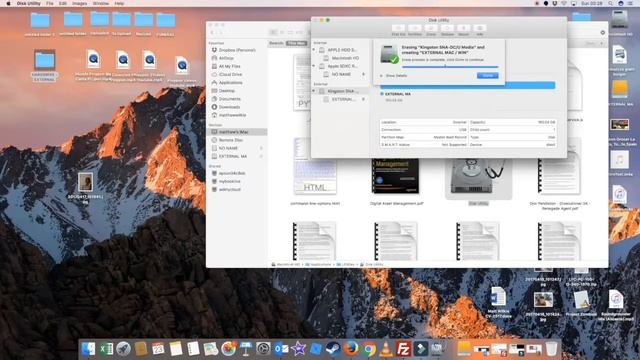Open FileZilla from the Dock
The image size is (640, 360).
coord(403,349)
